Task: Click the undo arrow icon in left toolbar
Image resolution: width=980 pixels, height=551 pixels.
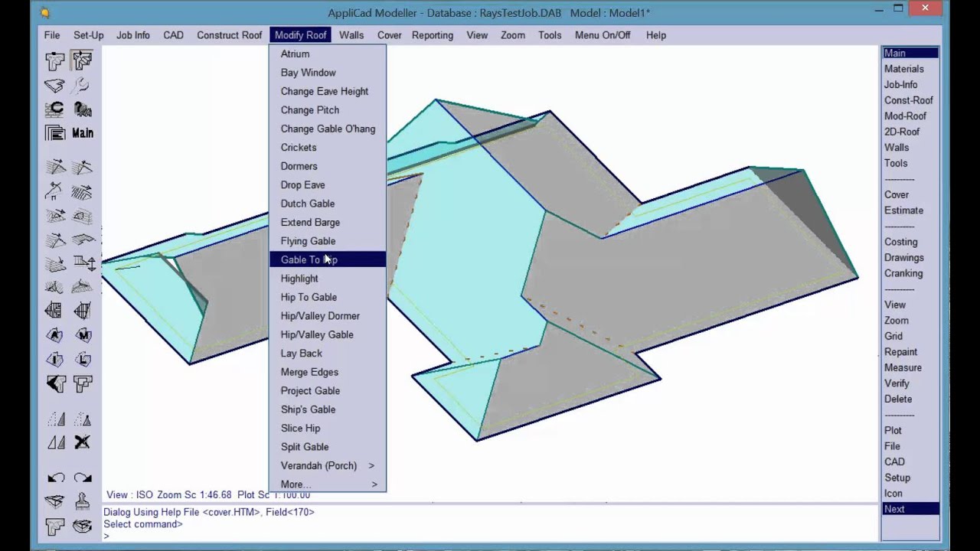Action: point(55,478)
